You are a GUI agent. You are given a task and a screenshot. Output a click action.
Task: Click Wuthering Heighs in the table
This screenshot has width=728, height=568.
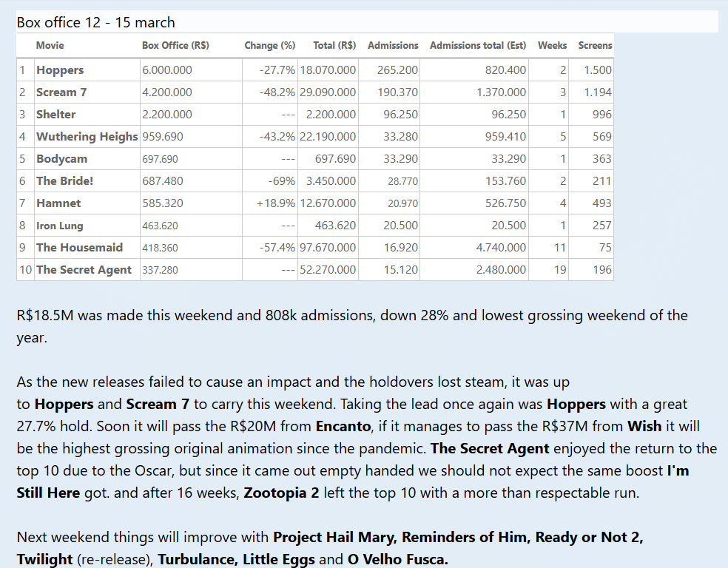pos(87,137)
